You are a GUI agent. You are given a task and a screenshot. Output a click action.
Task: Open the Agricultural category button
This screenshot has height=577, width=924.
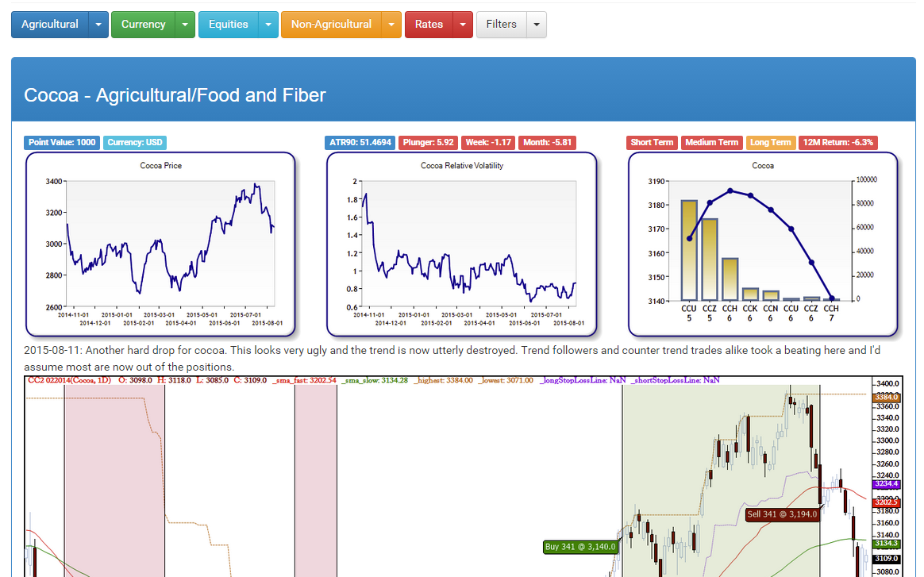pos(50,25)
